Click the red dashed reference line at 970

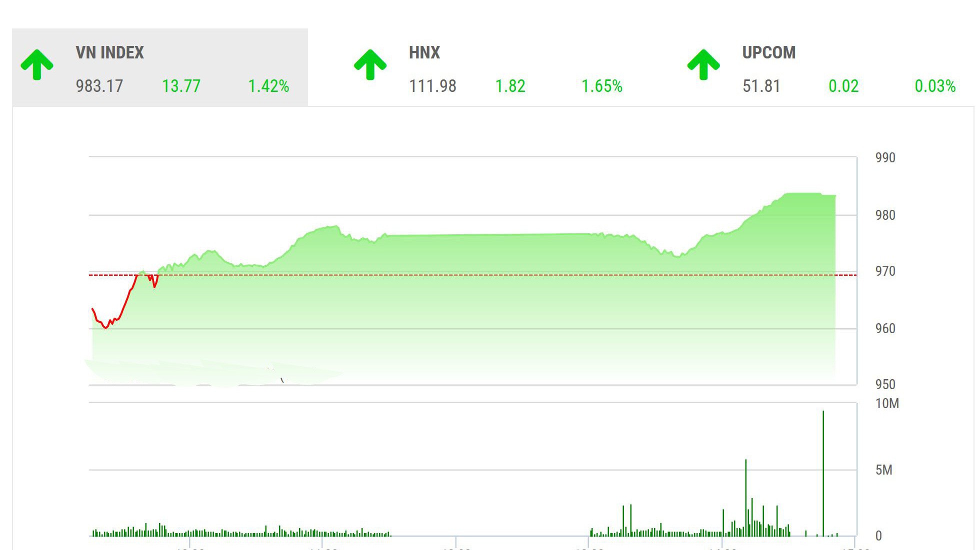pos(450,275)
